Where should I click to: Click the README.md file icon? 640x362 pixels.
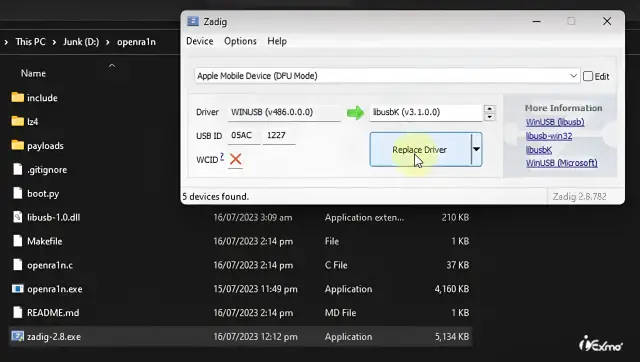tap(18, 313)
